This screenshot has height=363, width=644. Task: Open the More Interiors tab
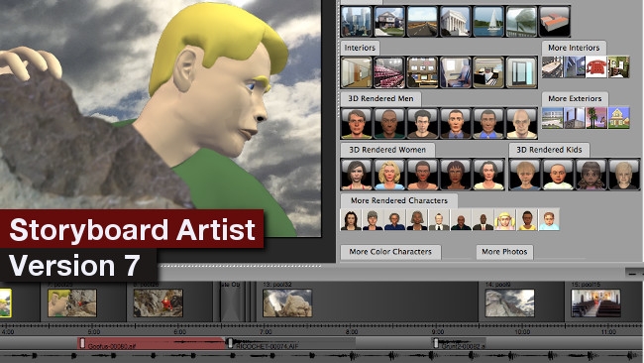(574, 48)
